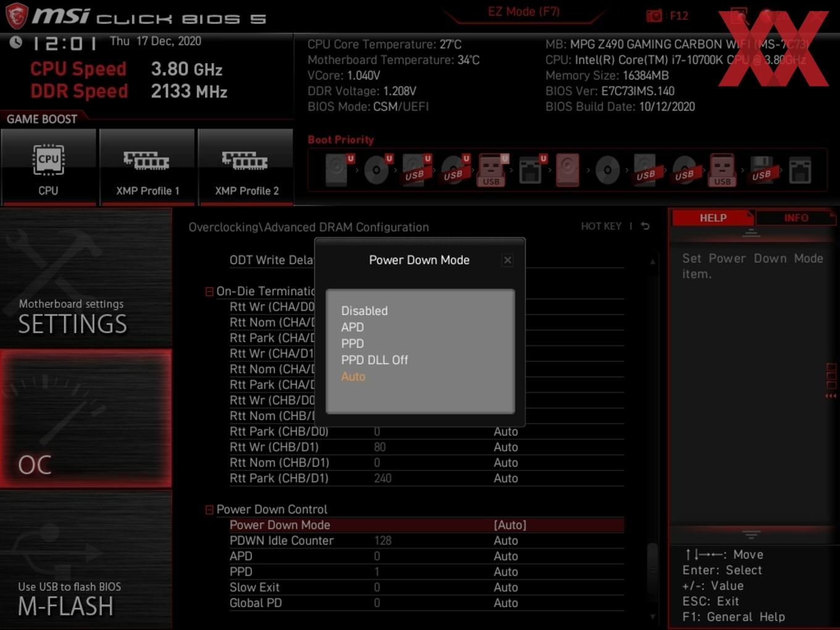840x630 pixels.
Task: Select the Slow Exit row
Action: 426,587
